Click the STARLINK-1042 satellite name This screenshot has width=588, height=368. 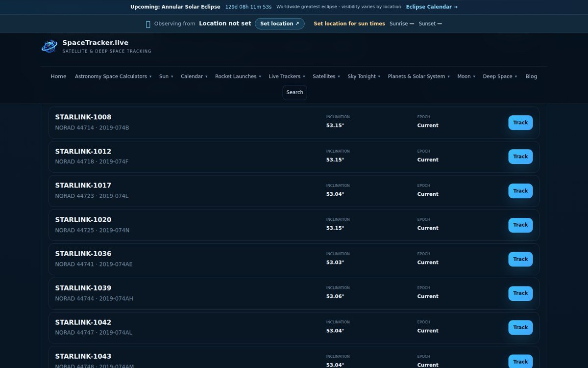83,322
